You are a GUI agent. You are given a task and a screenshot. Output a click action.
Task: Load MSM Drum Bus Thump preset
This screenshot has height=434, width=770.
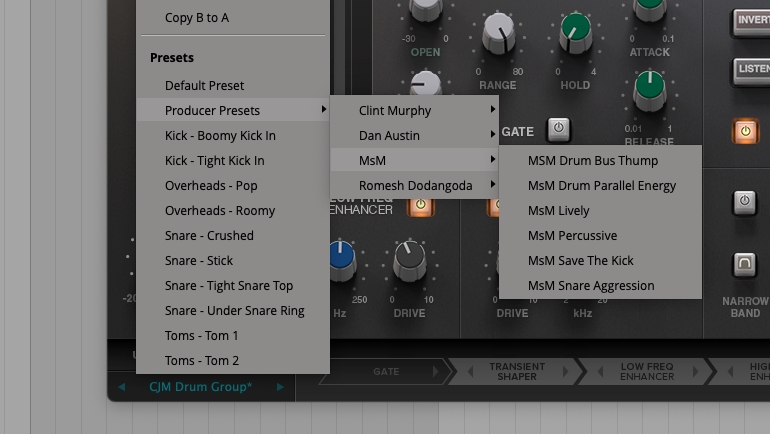coord(600,161)
